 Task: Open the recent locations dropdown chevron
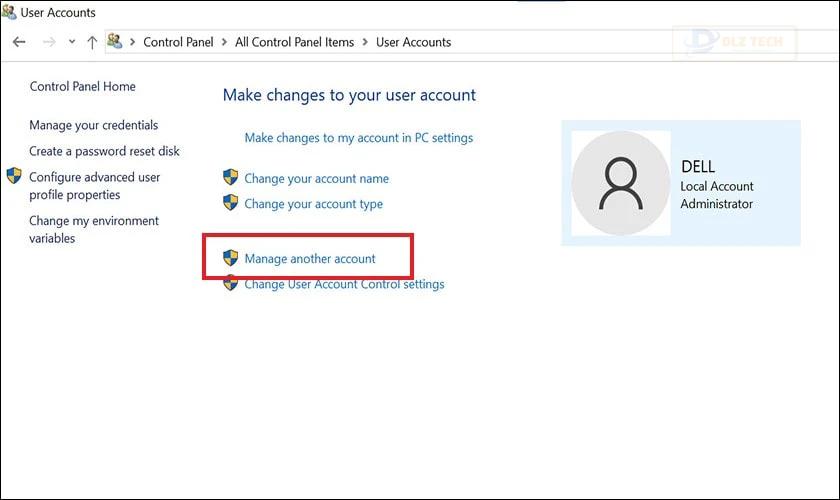click(72, 41)
